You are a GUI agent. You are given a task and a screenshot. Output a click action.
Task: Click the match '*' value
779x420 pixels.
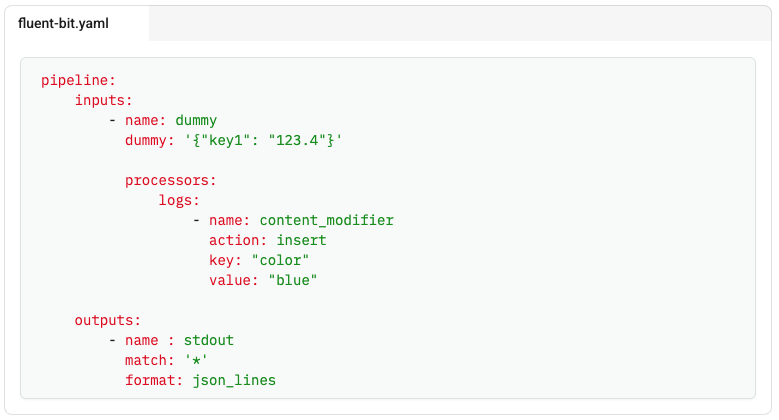196,360
